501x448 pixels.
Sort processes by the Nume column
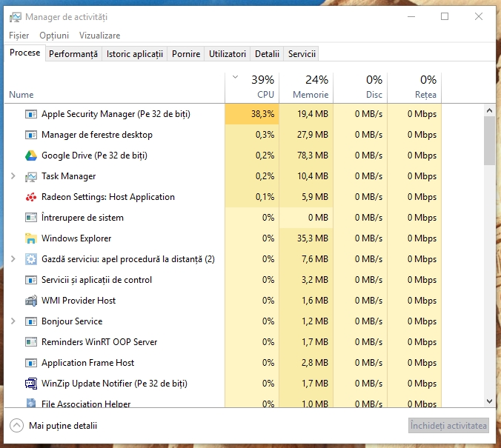21,95
